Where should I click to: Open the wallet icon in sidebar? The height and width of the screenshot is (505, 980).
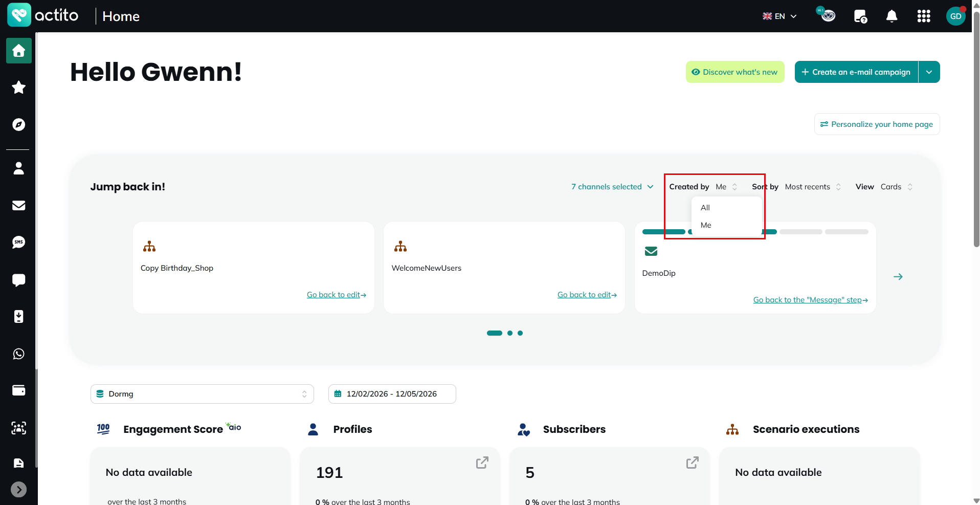point(19,390)
